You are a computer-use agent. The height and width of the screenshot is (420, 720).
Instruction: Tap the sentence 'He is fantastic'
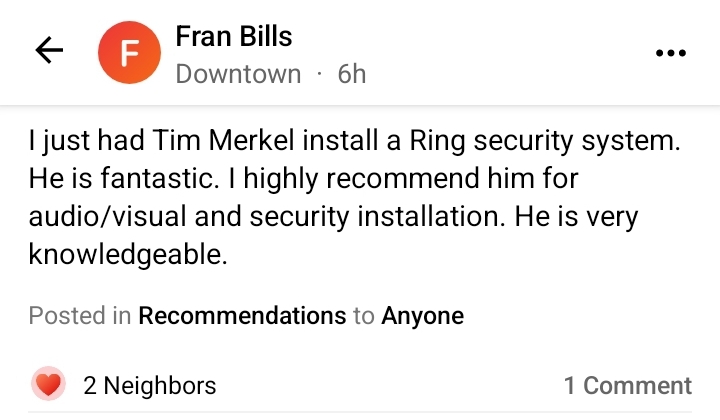pos(124,178)
